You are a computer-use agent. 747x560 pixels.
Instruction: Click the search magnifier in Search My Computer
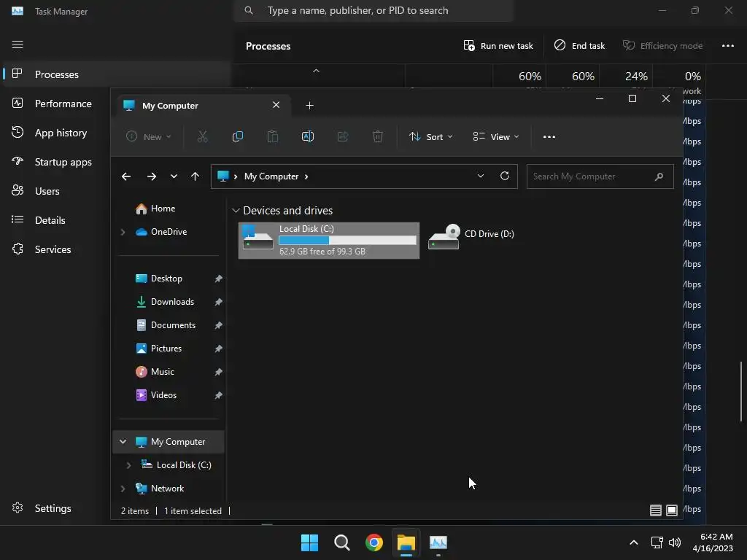pyautogui.click(x=659, y=176)
